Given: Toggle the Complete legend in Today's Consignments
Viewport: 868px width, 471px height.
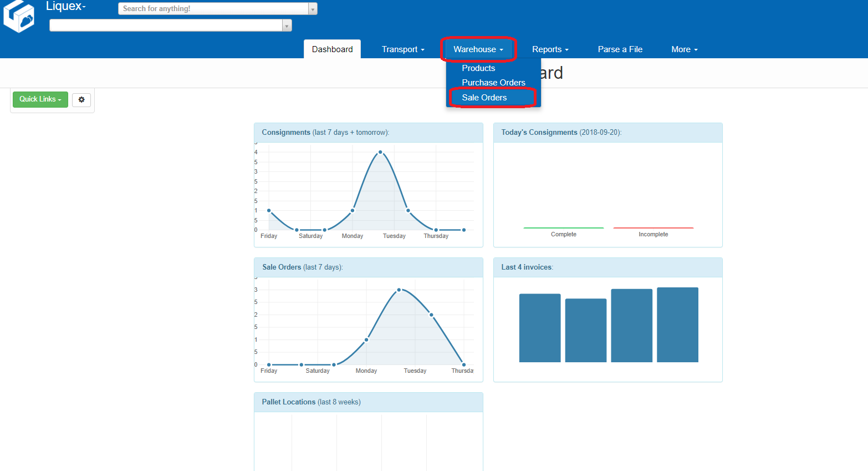Looking at the screenshot, I should coord(563,234).
